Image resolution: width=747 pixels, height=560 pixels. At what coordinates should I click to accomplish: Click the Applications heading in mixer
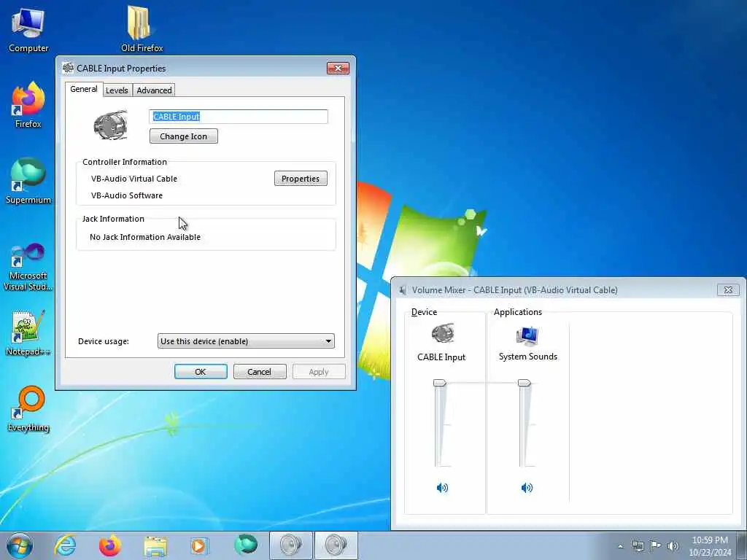518,312
